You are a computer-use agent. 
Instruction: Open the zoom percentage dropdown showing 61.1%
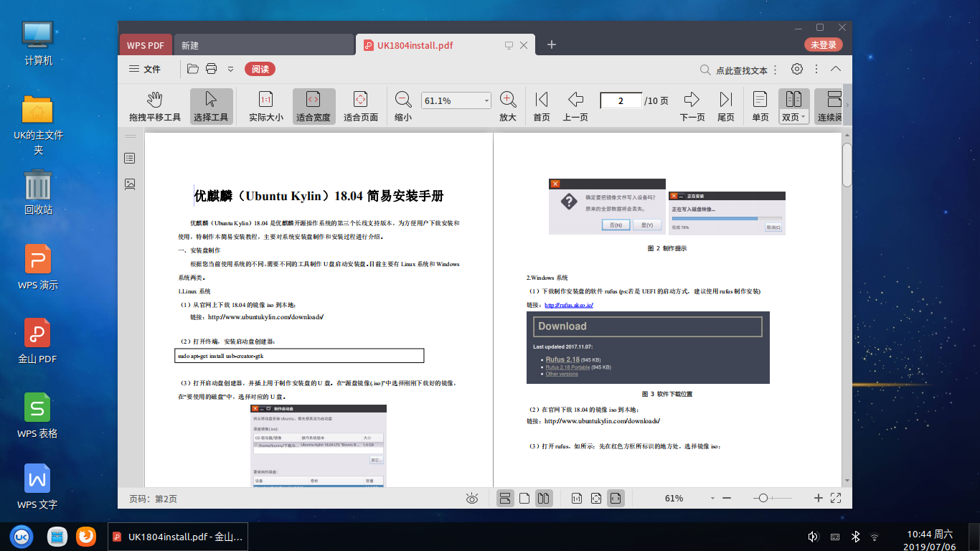click(486, 100)
